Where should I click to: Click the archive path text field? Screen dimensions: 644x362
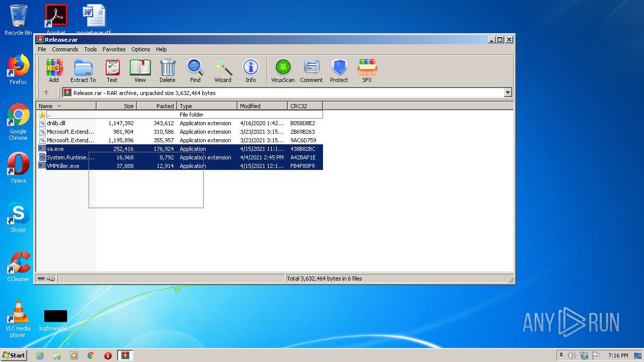(x=283, y=93)
